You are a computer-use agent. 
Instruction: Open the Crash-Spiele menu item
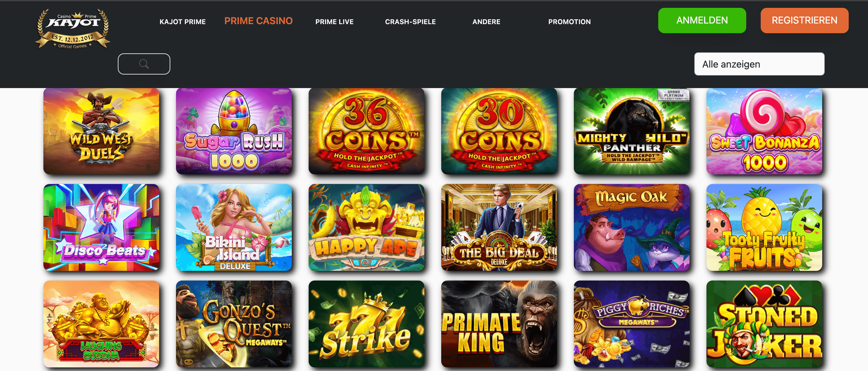click(410, 22)
